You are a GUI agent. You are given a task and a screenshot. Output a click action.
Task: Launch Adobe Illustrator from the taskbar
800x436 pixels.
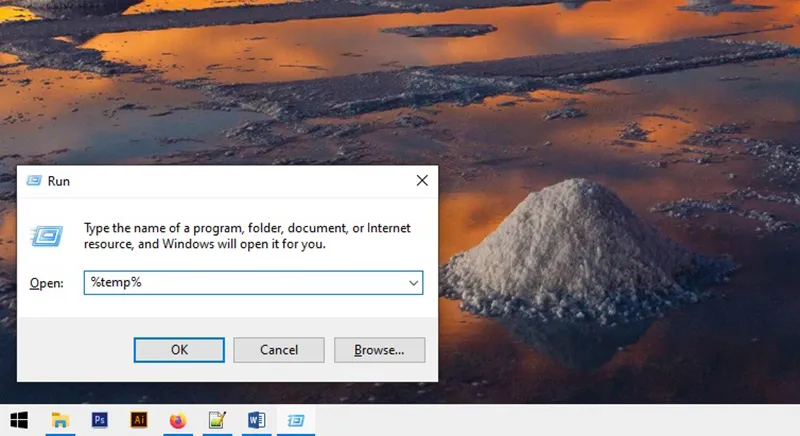(x=139, y=420)
